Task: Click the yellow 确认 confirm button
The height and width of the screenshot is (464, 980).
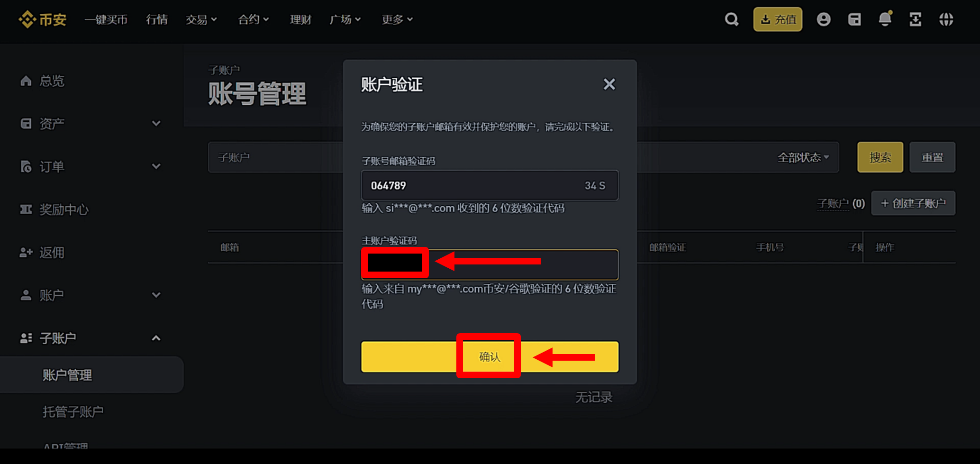Action: click(x=489, y=356)
